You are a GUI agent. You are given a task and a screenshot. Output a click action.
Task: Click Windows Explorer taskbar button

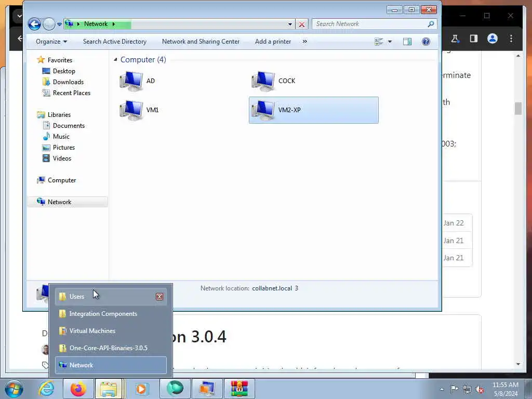tap(109, 389)
